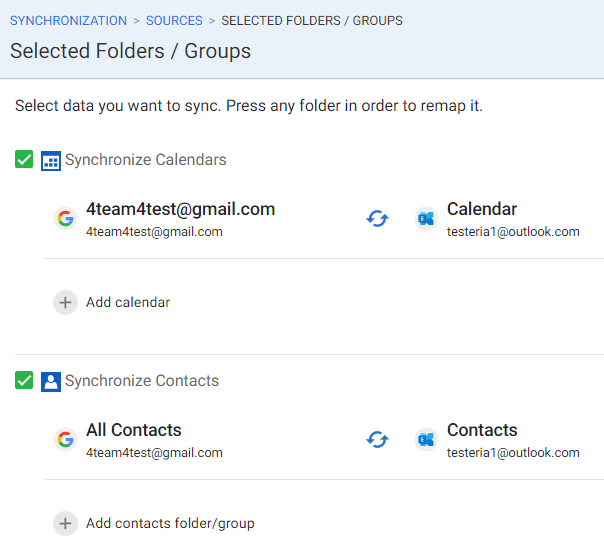Uncheck Synchronize Calendars checkbox

coord(25,159)
